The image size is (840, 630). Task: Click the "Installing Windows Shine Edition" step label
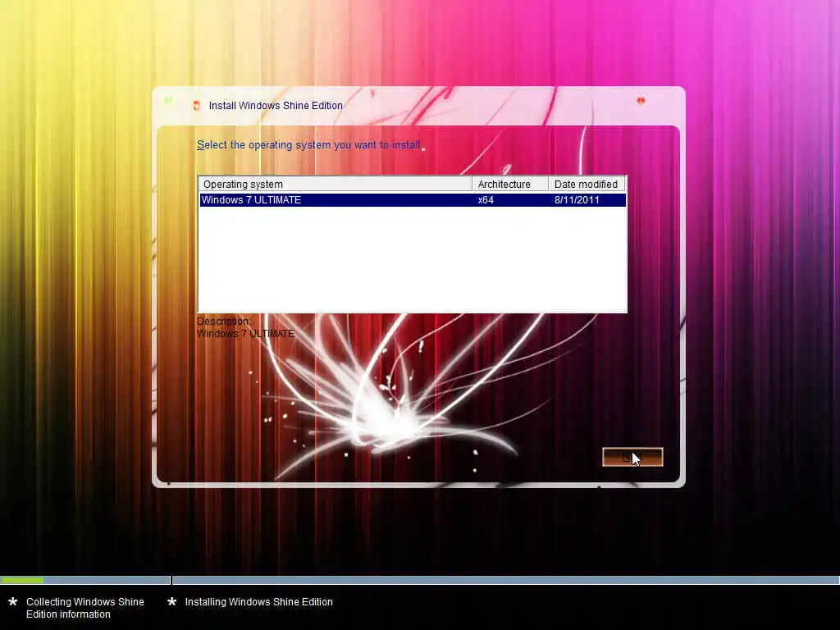[258, 602]
